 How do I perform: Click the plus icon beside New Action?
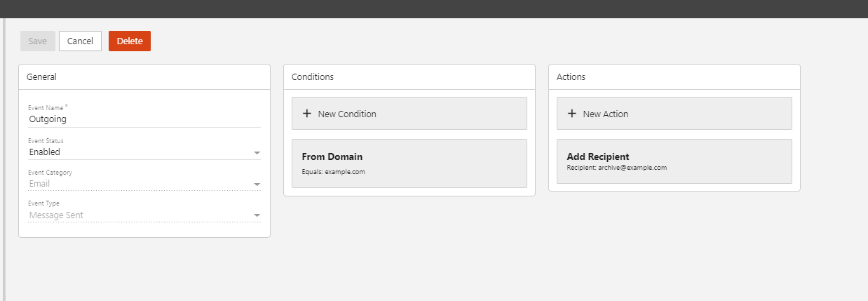tap(571, 114)
